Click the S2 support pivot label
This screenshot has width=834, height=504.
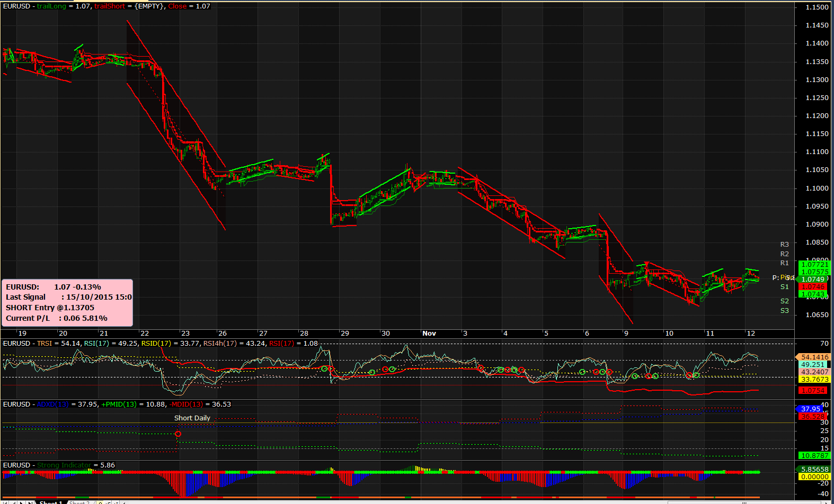[x=784, y=301]
